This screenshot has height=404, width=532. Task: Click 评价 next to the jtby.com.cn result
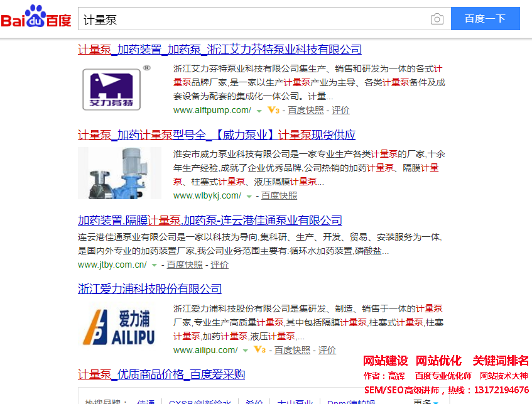pos(219,265)
